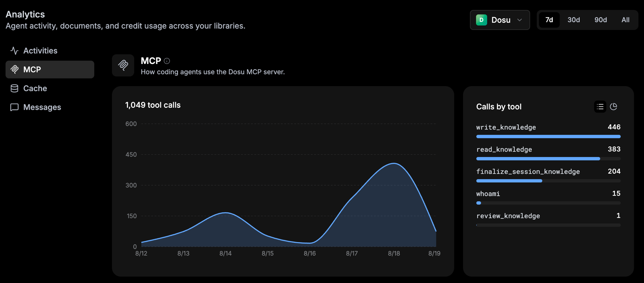Click the Cache database icon
Image resolution: width=644 pixels, height=283 pixels.
click(x=14, y=88)
